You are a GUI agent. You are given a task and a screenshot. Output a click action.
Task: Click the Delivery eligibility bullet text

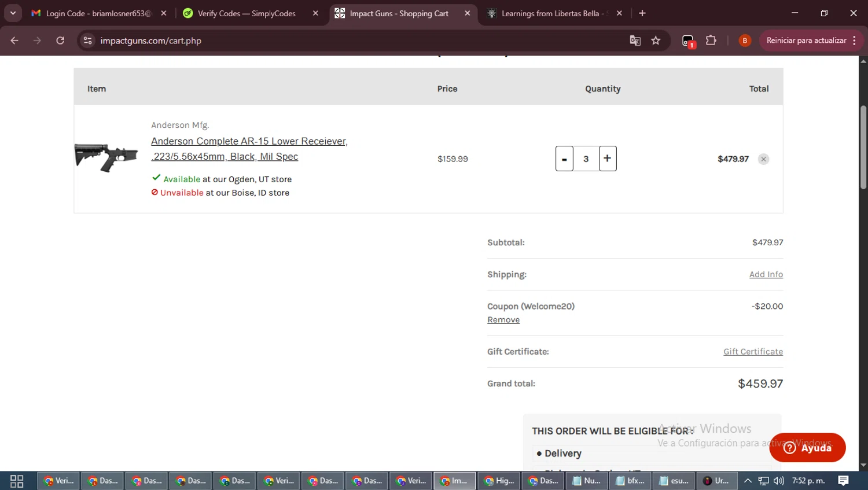[562, 454]
